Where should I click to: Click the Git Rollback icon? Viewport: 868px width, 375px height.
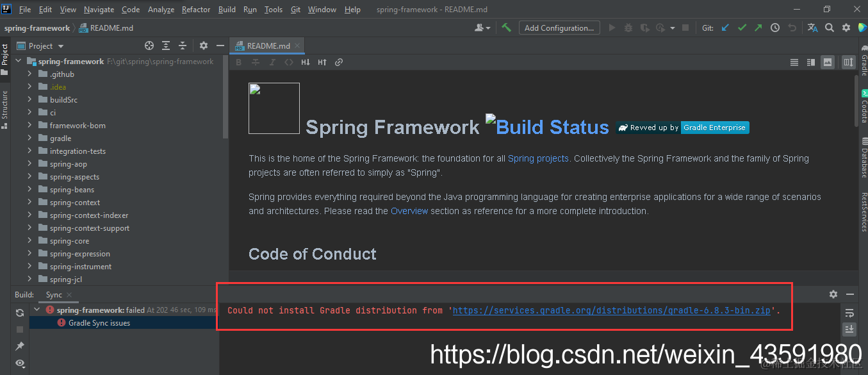(x=792, y=28)
